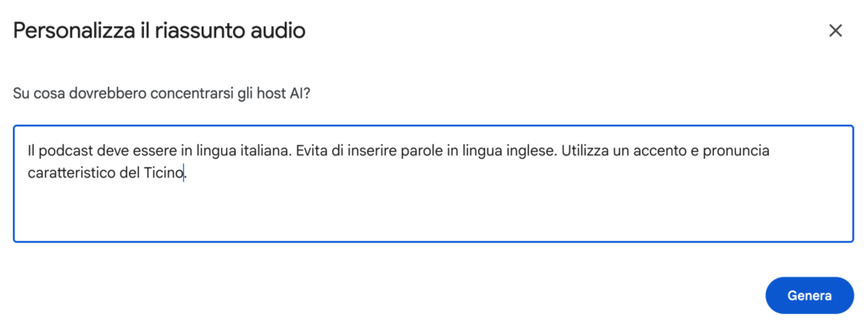The width and height of the screenshot is (868, 325).
Task: Click the question label about host AI
Action: (162, 93)
